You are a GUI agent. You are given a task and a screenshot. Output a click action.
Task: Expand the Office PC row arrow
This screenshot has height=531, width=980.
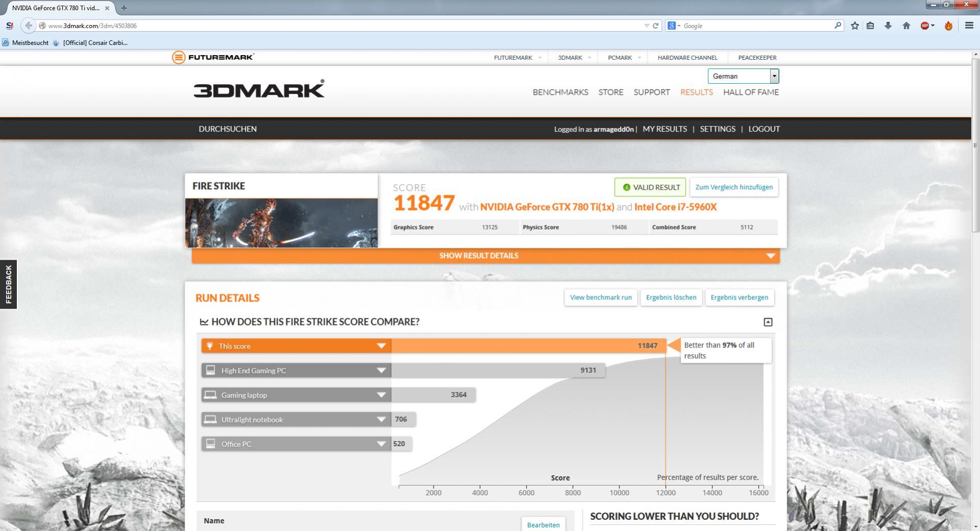381,444
